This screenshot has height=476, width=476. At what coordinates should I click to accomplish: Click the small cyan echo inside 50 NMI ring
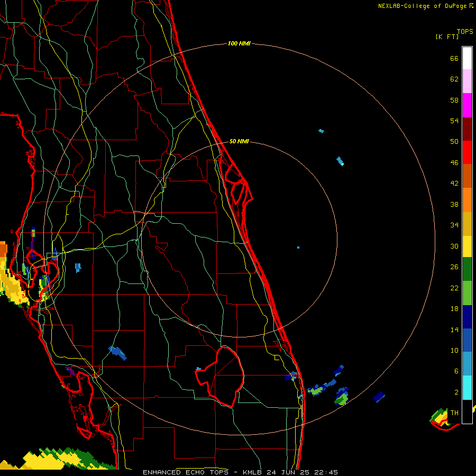point(298,248)
